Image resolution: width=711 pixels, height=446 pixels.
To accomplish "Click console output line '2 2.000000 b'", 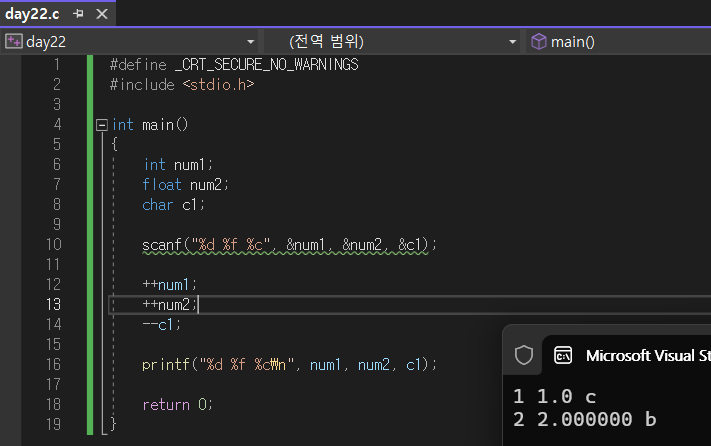I will [x=584, y=419].
